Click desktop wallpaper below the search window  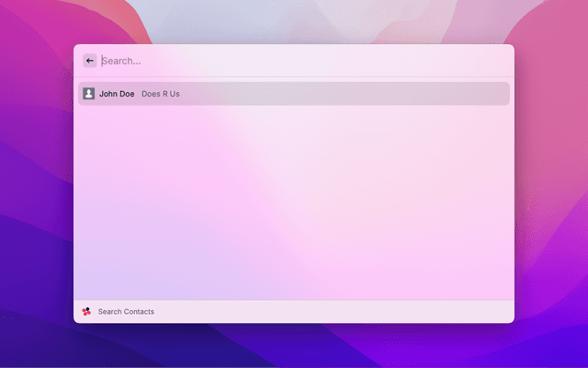pyautogui.click(x=294, y=346)
